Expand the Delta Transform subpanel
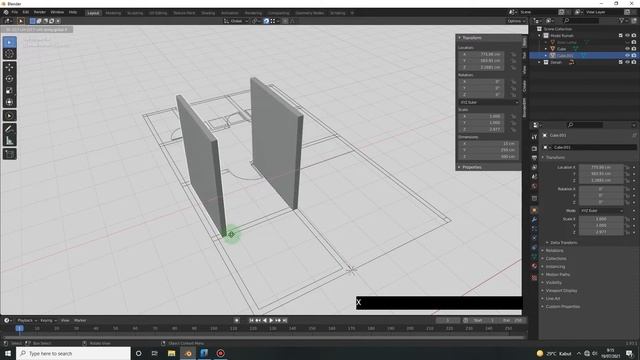This screenshot has width=640, height=360. coord(564,242)
